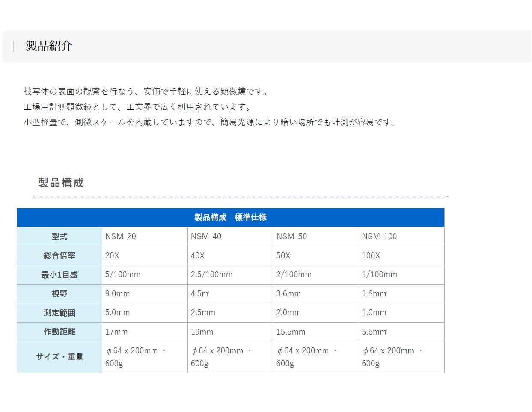This screenshot has height=412, width=532.
Task: Select the 2/100mm scale cell
Action: 316,275
